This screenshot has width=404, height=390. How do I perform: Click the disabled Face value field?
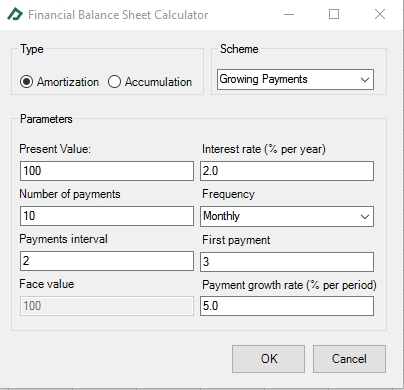107,306
